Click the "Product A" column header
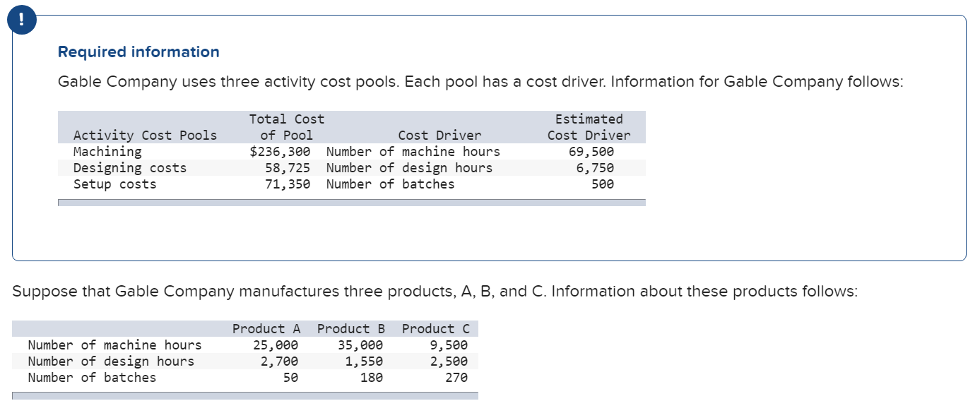The width and height of the screenshot is (980, 413). click(266, 328)
